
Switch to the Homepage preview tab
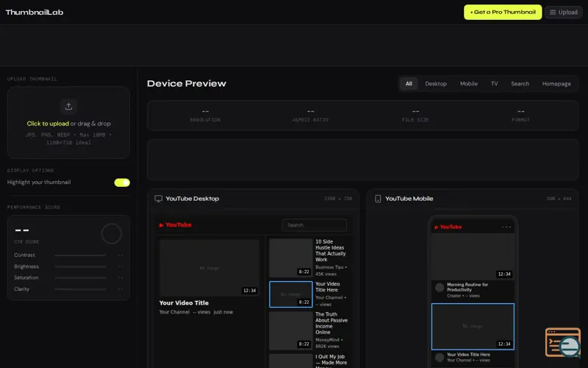pos(556,84)
